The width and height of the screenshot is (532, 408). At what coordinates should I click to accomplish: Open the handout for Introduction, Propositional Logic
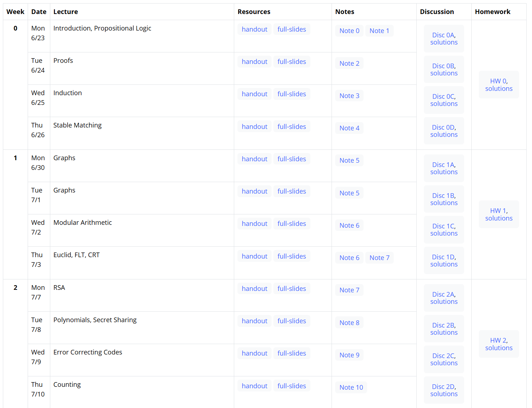(x=254, y=29)
